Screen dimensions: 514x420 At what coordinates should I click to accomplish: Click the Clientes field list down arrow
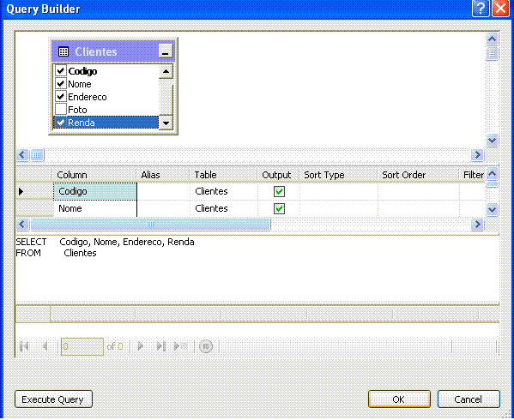pos(166,123)
